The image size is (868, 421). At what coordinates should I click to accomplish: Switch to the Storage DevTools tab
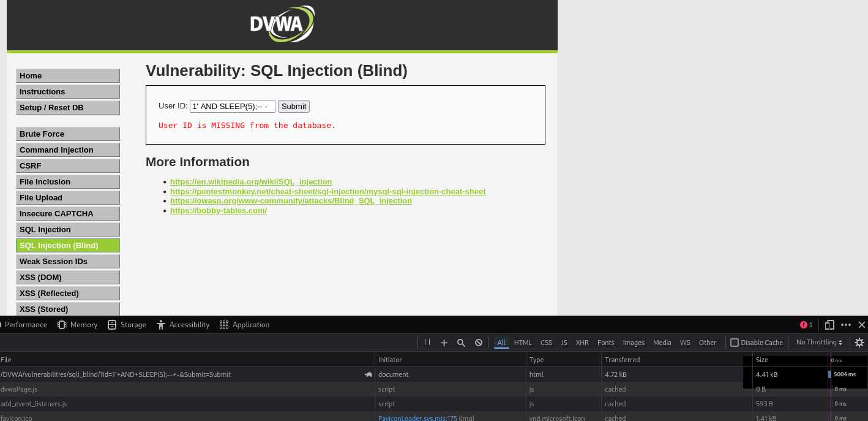[127, 325]
